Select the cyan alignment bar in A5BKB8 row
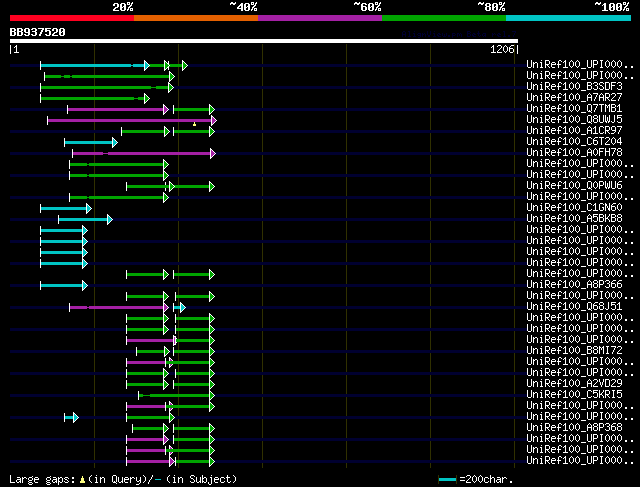The image size is (640, 487). click(85, 220)
